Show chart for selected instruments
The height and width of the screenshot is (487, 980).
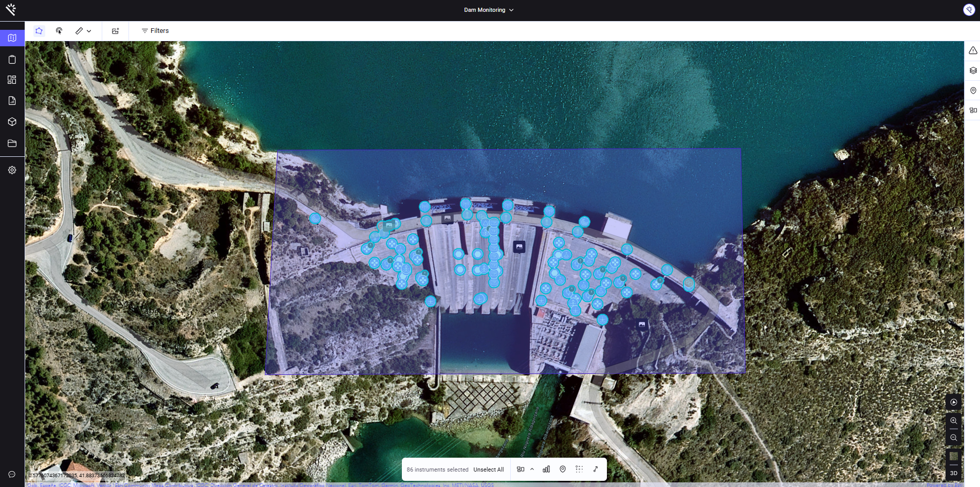coord(546,469)
